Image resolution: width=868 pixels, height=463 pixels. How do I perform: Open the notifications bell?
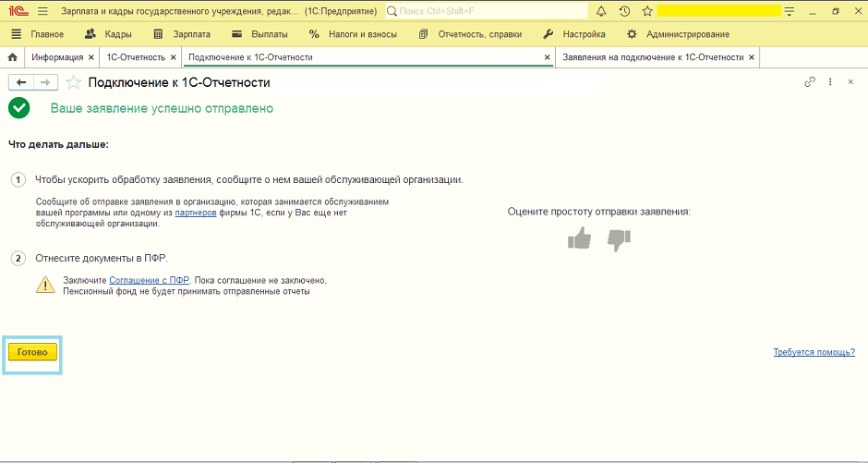point(602,11)
